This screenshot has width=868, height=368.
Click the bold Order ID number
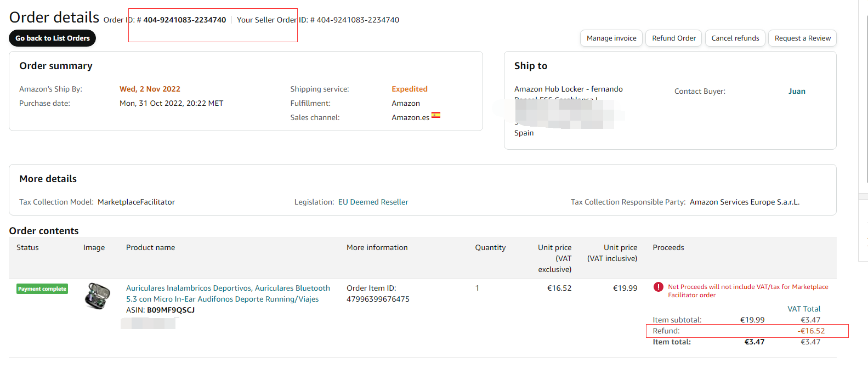pyautogui.click(x=184, y=20)
